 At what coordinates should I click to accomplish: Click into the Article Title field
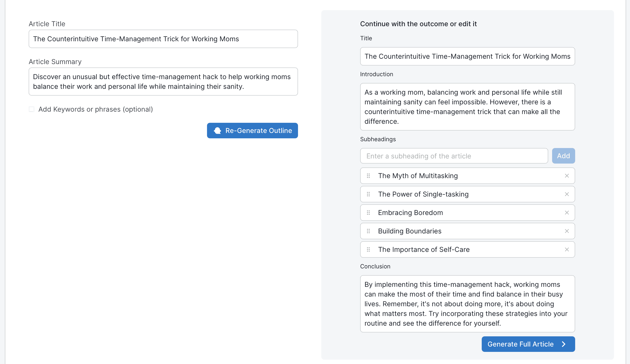[x=163, y=39]
